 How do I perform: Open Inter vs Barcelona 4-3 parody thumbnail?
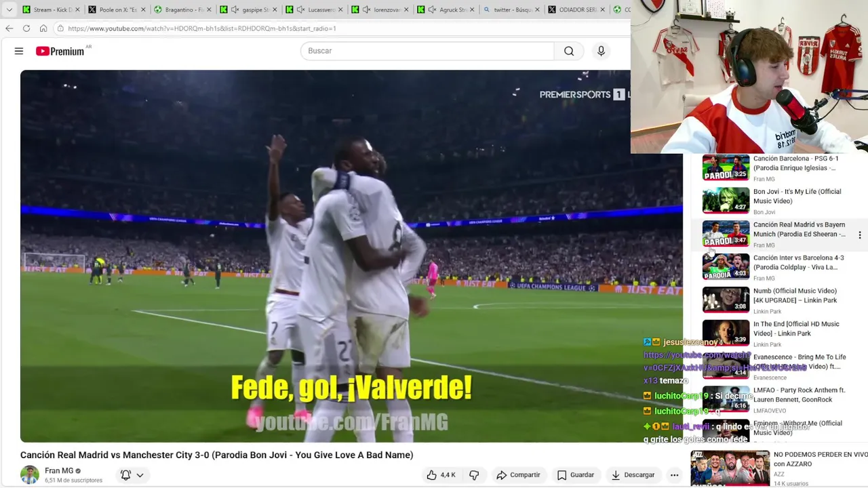(726, 267)
